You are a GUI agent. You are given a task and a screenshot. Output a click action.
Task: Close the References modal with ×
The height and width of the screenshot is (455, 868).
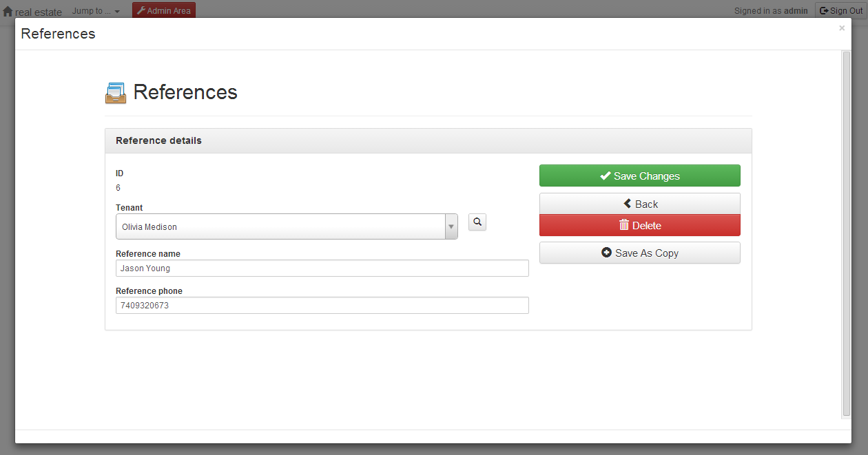pos(841,28)
